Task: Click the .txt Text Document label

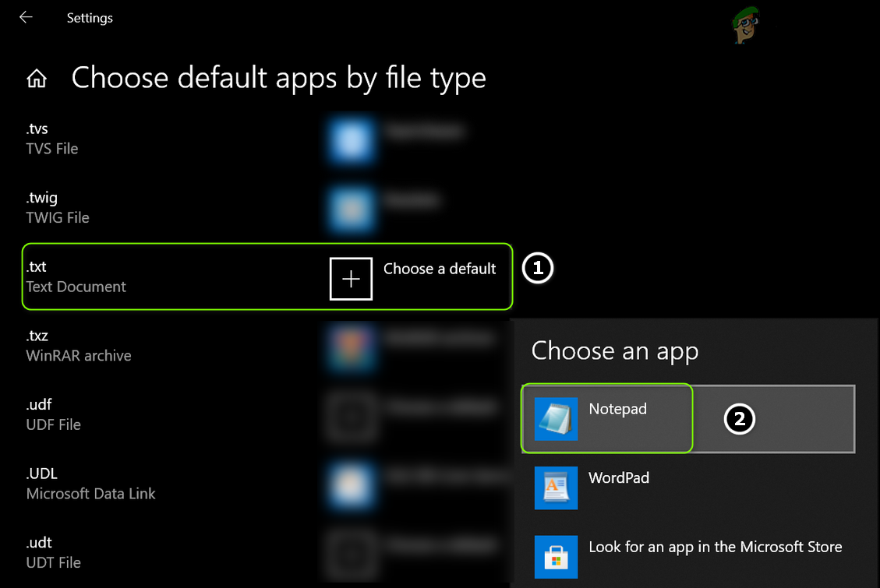Action: [76, 277]
